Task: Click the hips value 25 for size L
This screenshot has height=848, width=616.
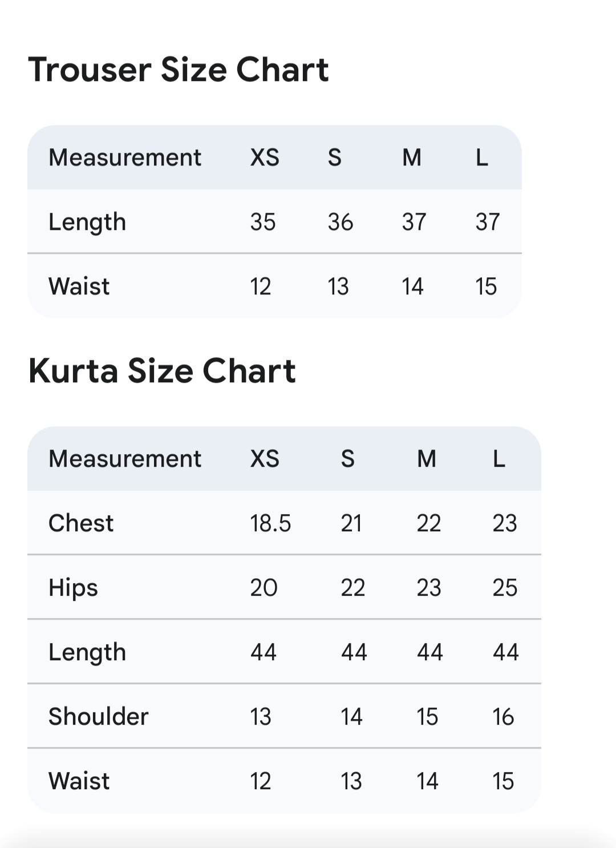Action: click(x=505, y=588)
